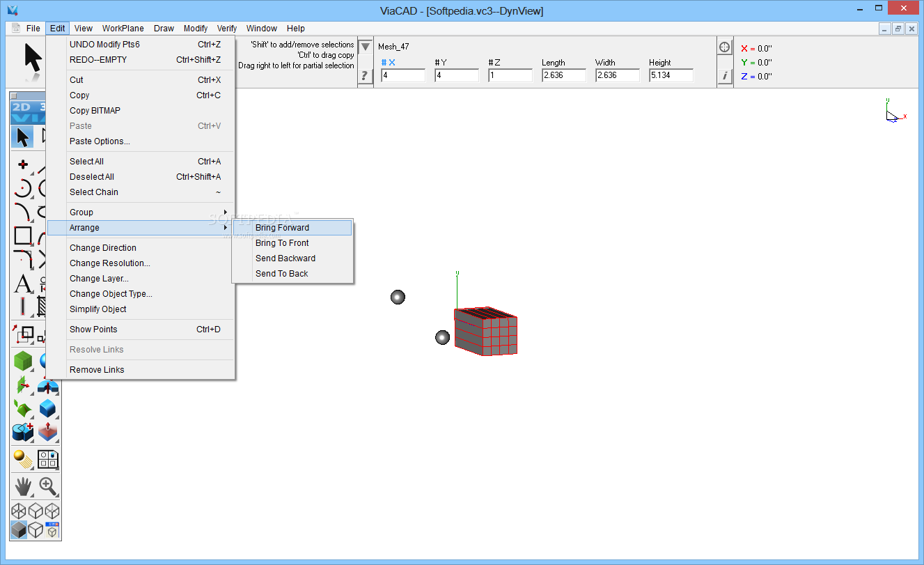Click the Height input field

tap(671, 75)
